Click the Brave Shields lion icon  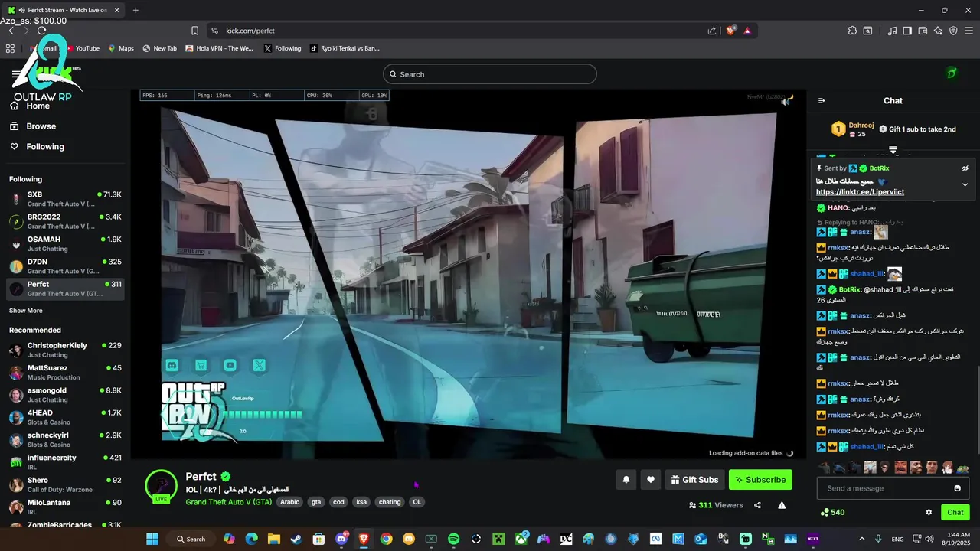[x=731, y=31]
